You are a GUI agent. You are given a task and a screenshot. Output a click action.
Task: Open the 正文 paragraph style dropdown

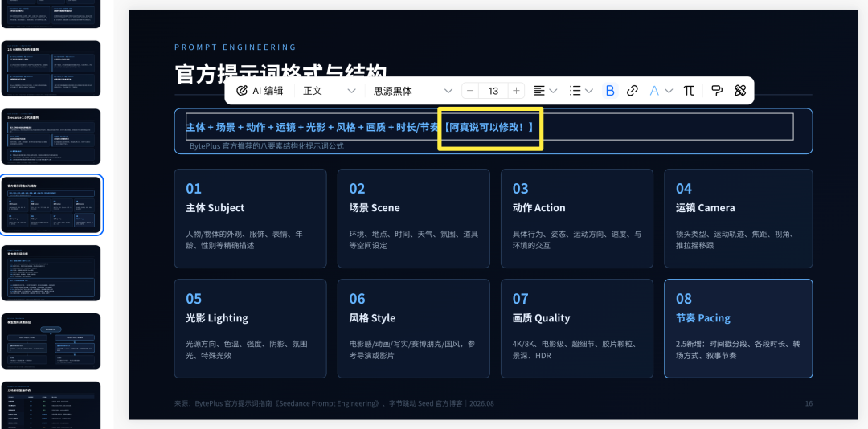coord(329,91)
